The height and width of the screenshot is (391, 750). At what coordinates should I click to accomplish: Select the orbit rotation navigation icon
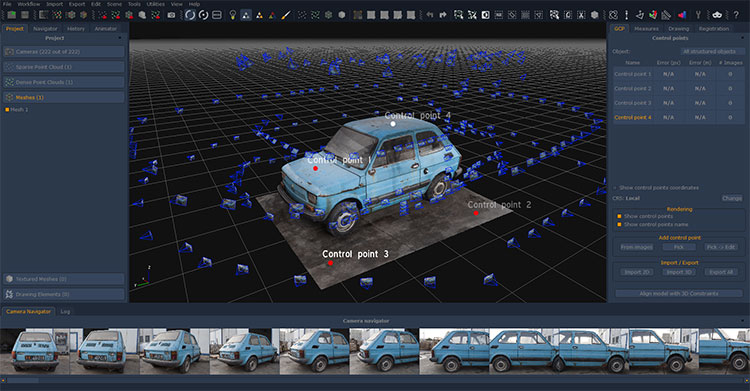190,15
